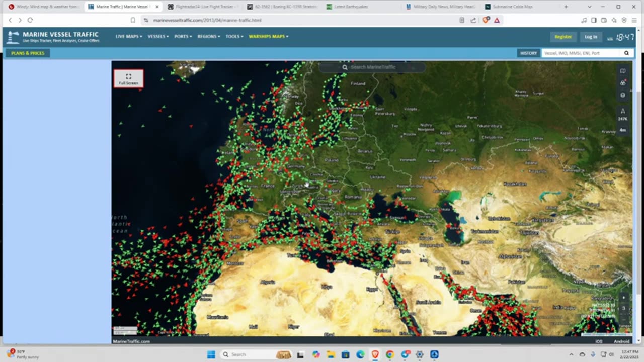Click the HISTORY button
The image size is (644, 362).
(x=528, y=53)
